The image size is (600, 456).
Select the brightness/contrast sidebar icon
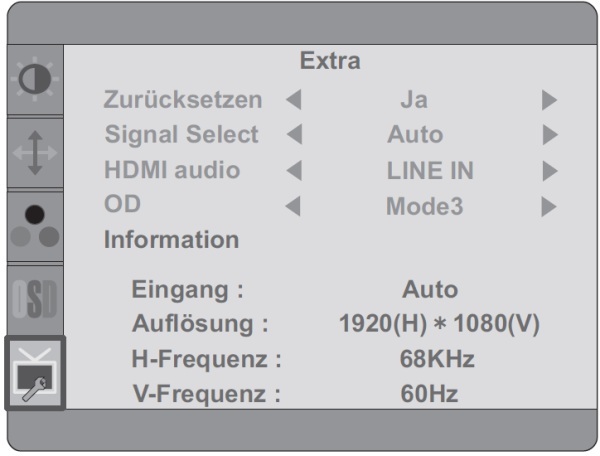click(x=35, y=79)
